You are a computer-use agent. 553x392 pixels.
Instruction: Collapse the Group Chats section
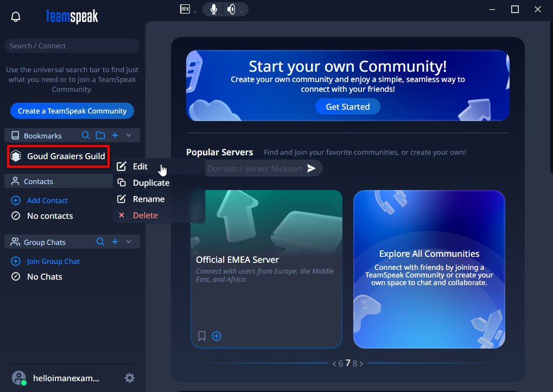(x=129, y=242)
